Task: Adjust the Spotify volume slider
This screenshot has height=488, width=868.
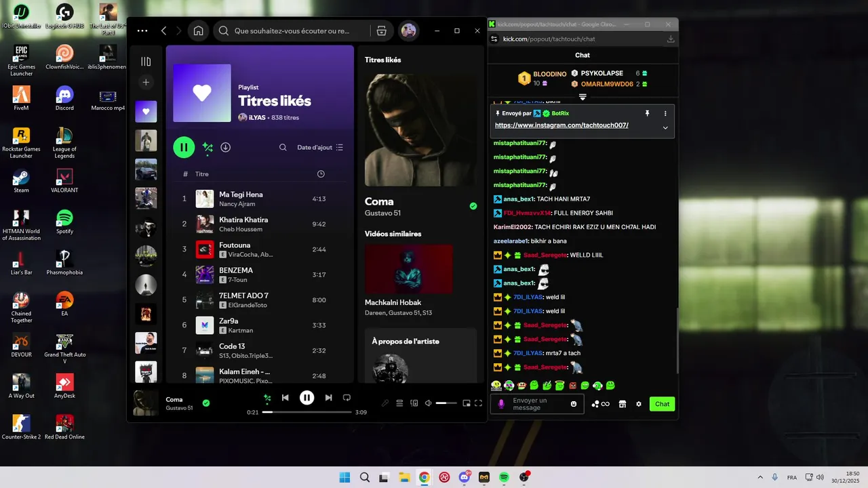Action: 446,403
